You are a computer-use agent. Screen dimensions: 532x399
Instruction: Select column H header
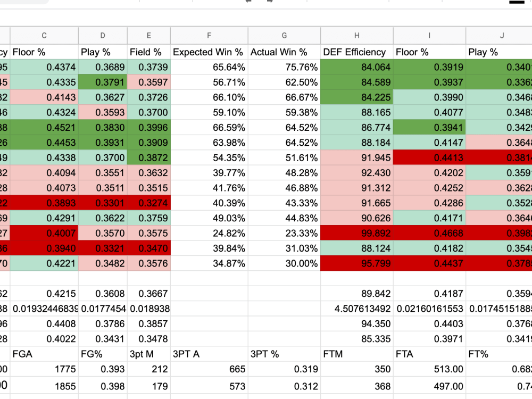coord(357,35)
